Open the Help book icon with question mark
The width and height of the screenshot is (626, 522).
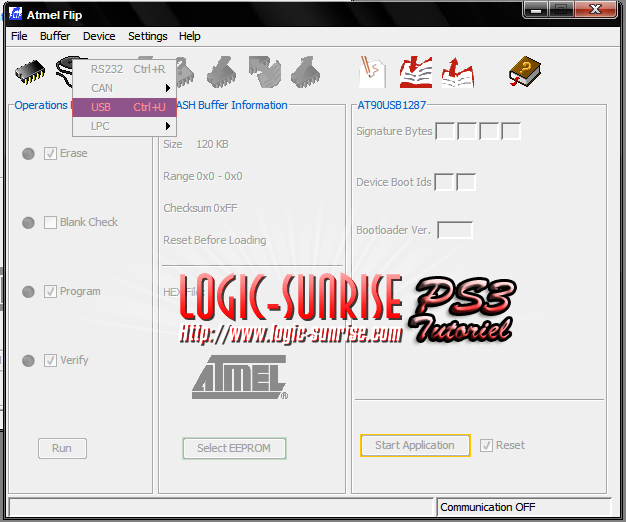tap(525, 72)
